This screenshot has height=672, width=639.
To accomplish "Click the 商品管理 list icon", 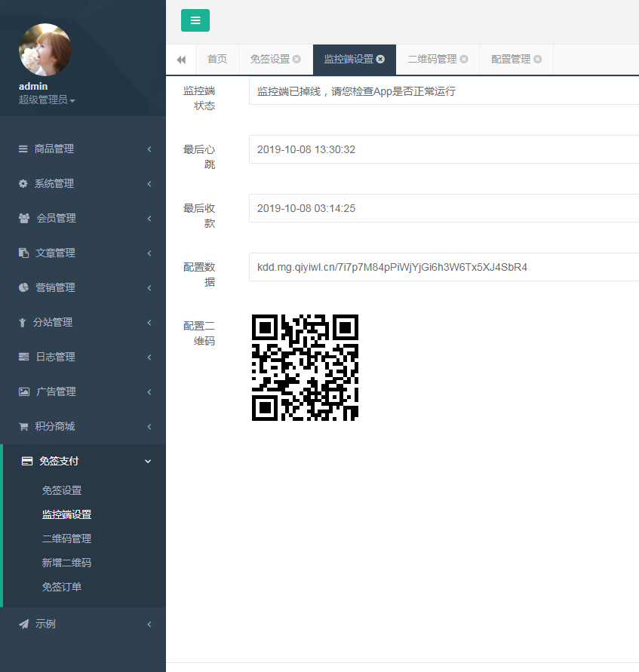I will click(23, 149).
